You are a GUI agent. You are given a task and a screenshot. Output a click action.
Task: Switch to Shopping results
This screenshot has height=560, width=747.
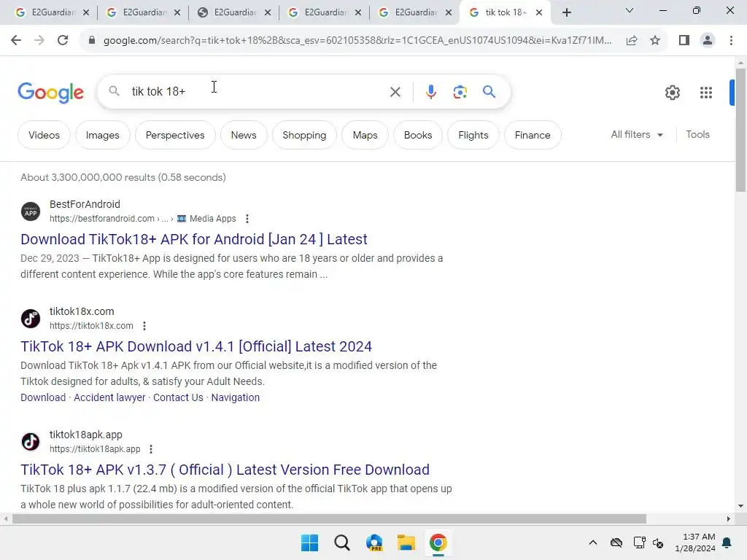click(x=304, y=135)
